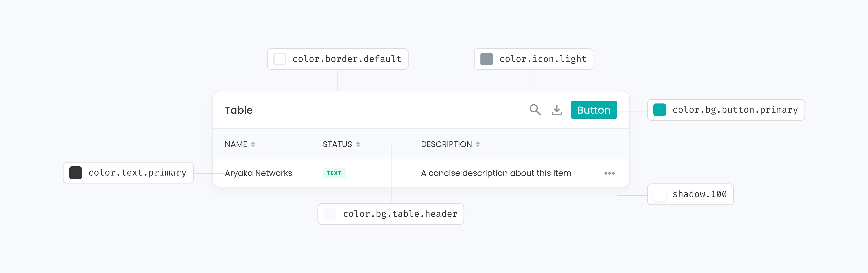
Task: Click the teal color.bg.button.primary swatch
Action: pyautogui.click(x=660, y=110)
